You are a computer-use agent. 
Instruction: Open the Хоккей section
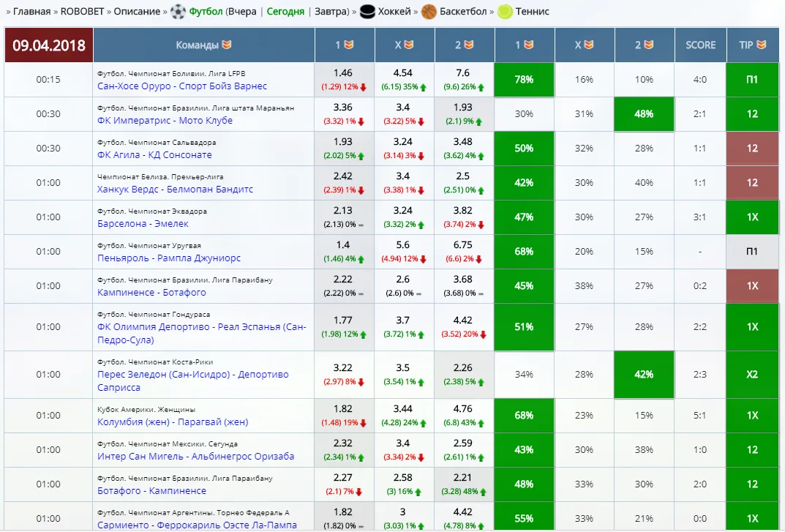tap(394, 12)
